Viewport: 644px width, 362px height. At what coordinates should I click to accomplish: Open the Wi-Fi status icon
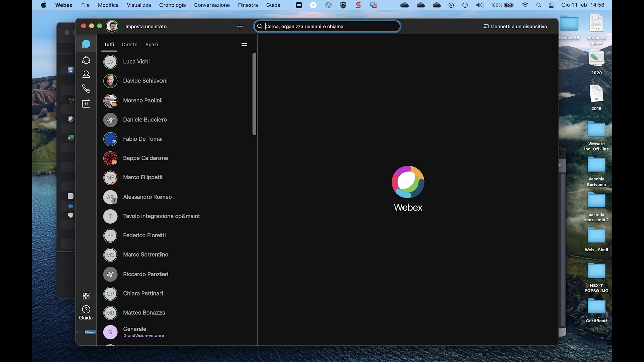525,5
